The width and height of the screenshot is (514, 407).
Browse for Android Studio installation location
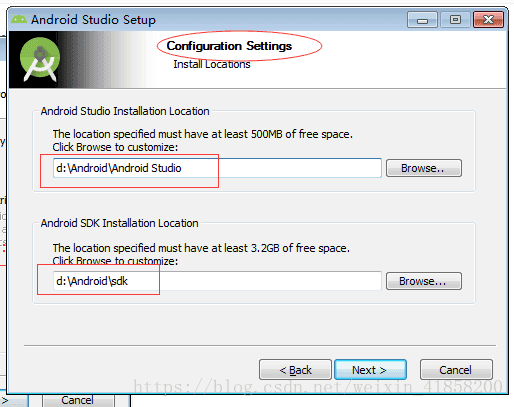[x=424, y=168]
